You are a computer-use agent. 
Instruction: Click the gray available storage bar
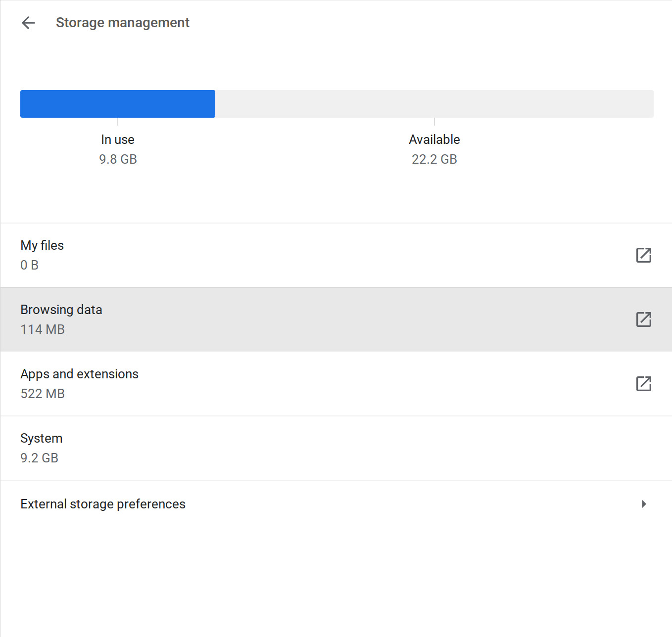(434, 104)
